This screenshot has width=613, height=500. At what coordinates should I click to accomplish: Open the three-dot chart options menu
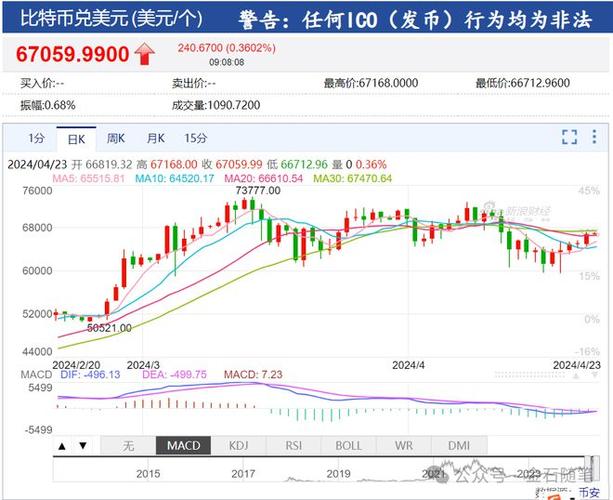(594, 137)
